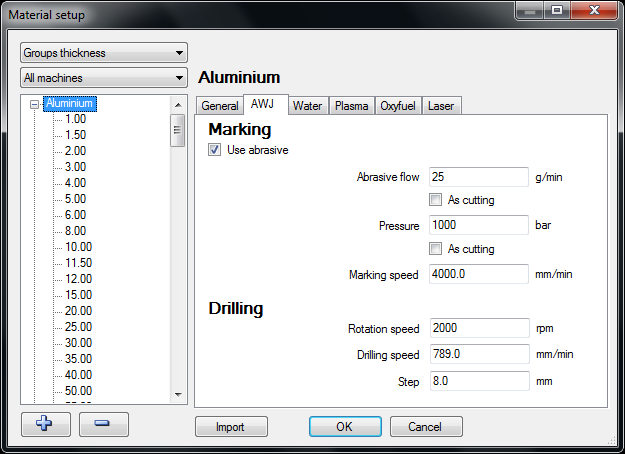Click the plus icon to add material
Viewport: 625px width, 454px height.
[x=45, y=423]
